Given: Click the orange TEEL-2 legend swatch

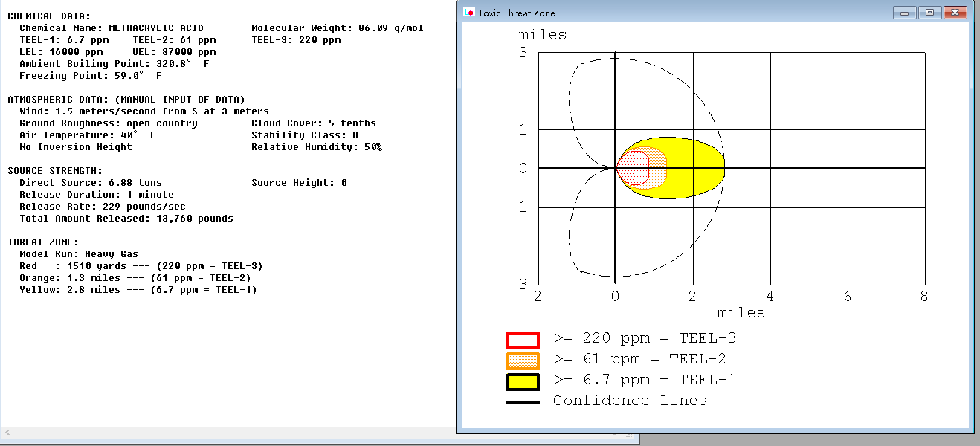Looking at the screenshot, I should [x=522, y=361].
